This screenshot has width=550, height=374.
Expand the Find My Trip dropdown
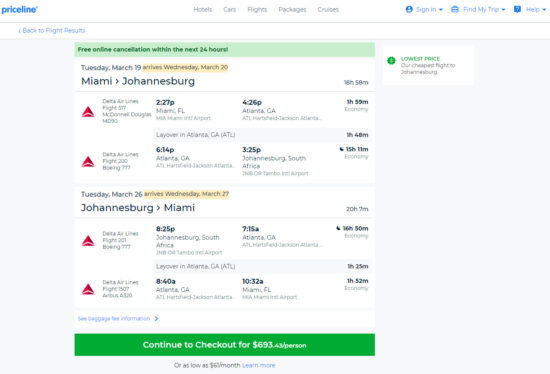click(503, 10)
